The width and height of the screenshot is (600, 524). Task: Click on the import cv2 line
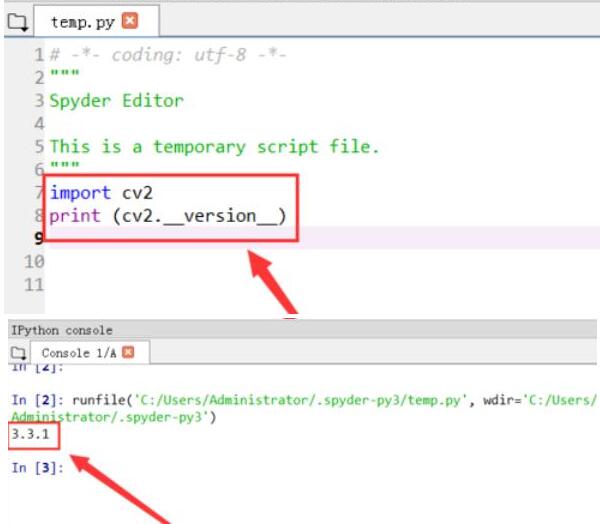101,192
